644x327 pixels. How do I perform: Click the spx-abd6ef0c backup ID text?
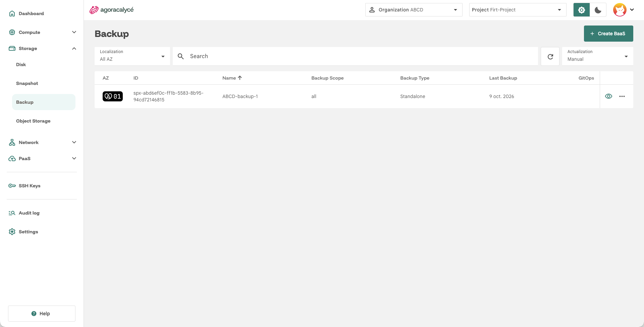(x=168, y=96)
